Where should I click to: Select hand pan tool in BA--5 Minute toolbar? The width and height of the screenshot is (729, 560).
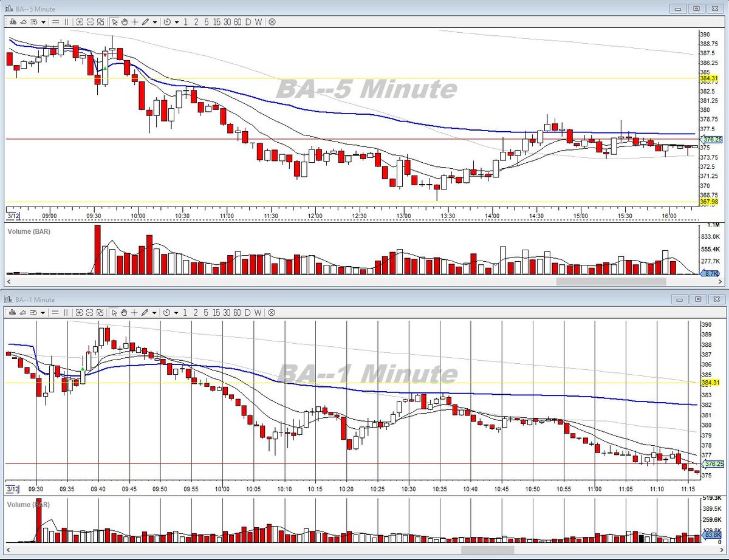[x=125, y=22]
